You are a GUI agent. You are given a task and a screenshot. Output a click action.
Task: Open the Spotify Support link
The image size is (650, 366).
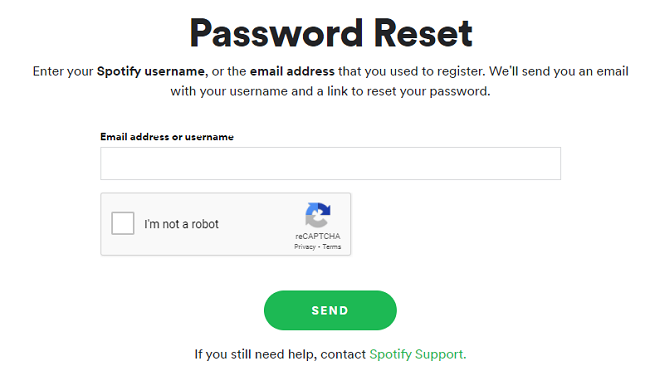pos(417,354)
